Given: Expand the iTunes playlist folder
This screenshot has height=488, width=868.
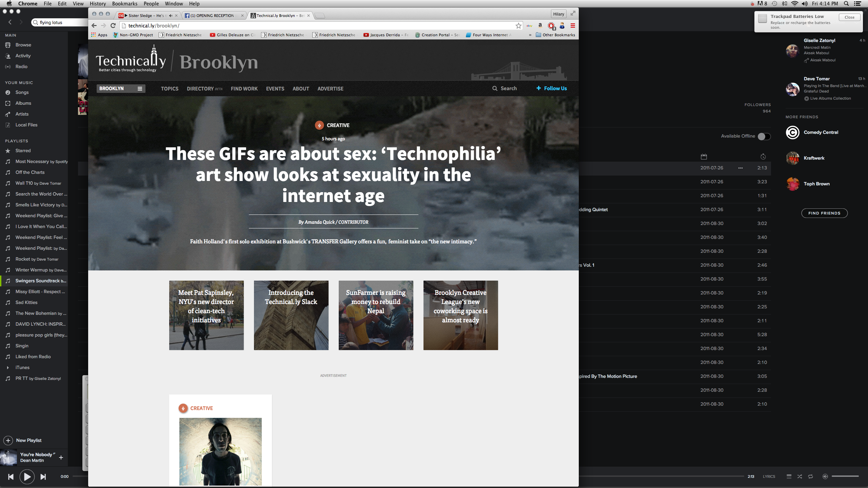Looking at the screenshot, I should click(8, 367).
